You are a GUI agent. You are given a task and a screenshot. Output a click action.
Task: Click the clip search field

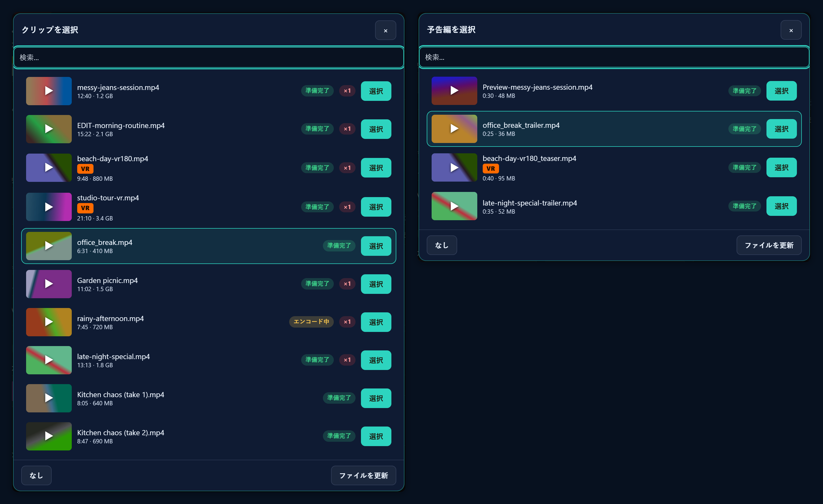(208, 57)
